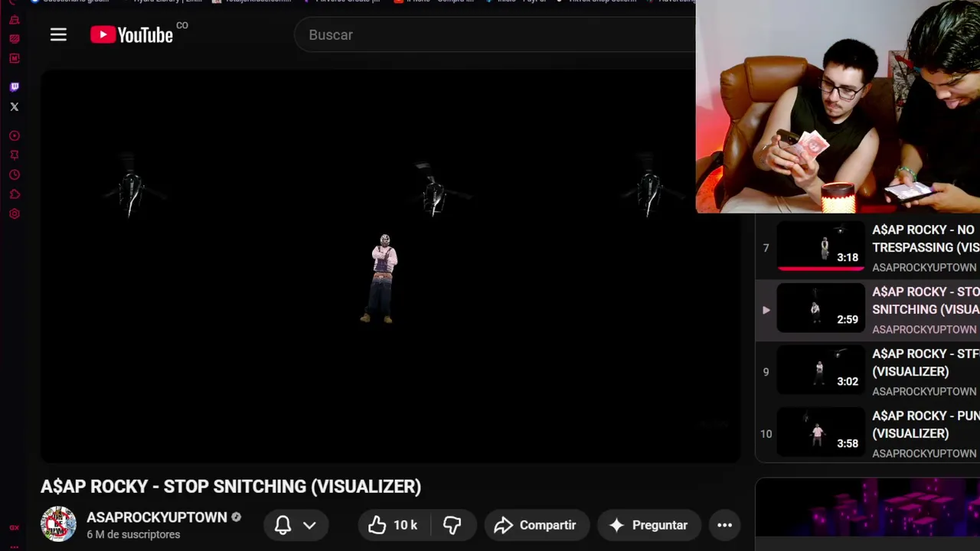Click ASAPROCKYUPTOWN under the PUN entry

924,453
